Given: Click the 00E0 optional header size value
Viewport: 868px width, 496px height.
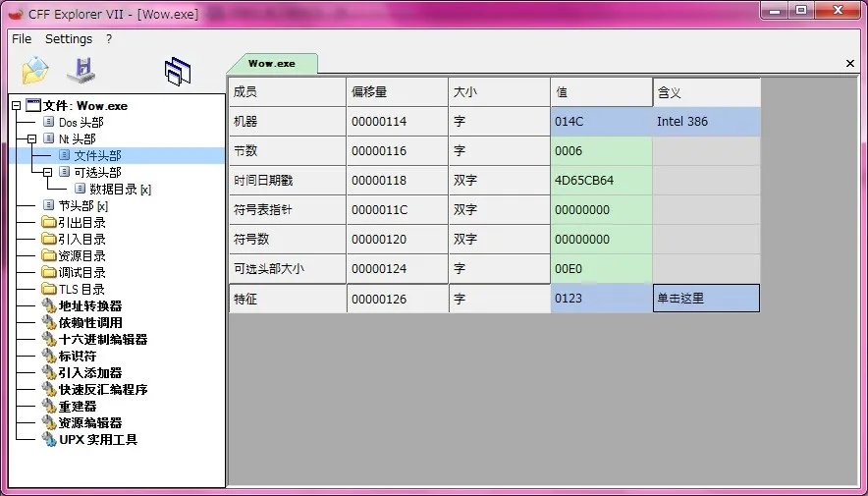Looking at the screenshot, I should click(x=601, y=268).
